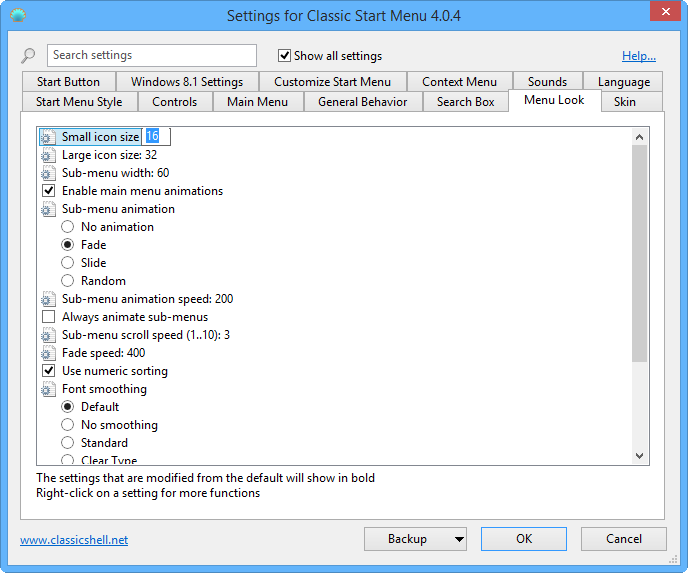
Task: Select the Menu Look tab
Action: click(554, 100)
